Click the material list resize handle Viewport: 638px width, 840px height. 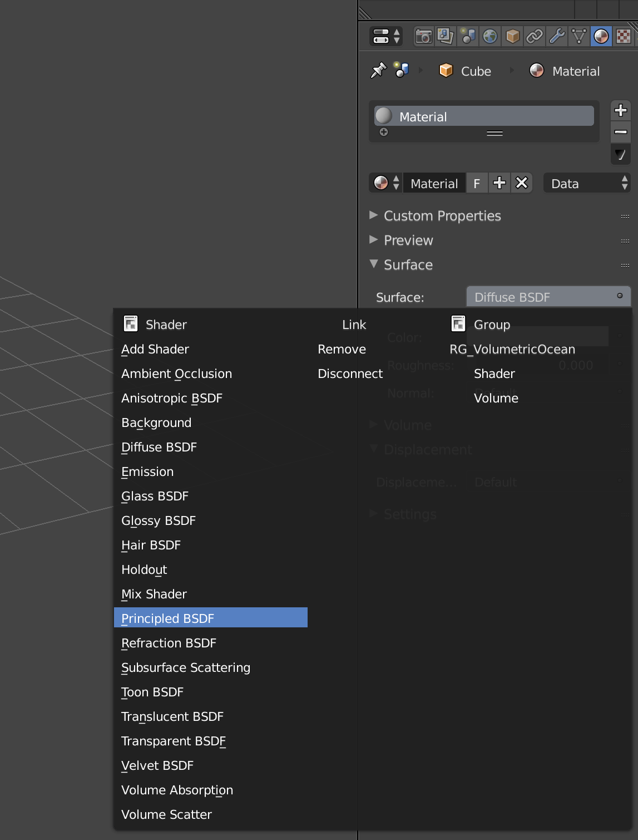494,133
